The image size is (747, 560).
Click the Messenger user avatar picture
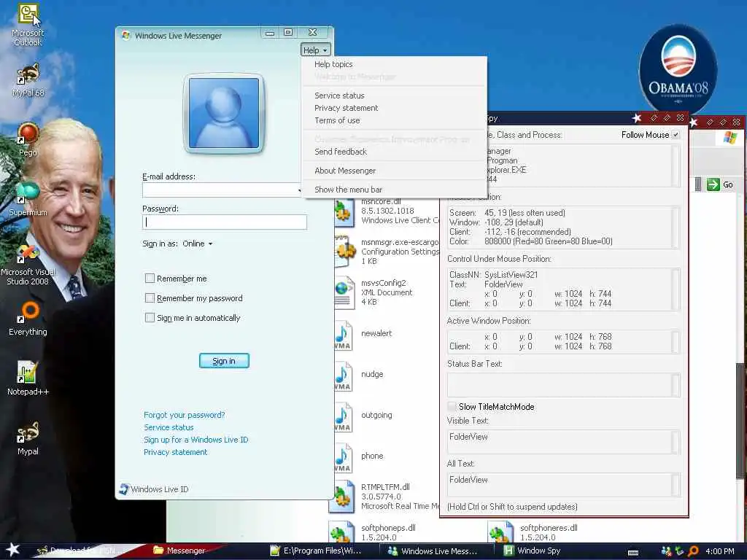(224, 113)
